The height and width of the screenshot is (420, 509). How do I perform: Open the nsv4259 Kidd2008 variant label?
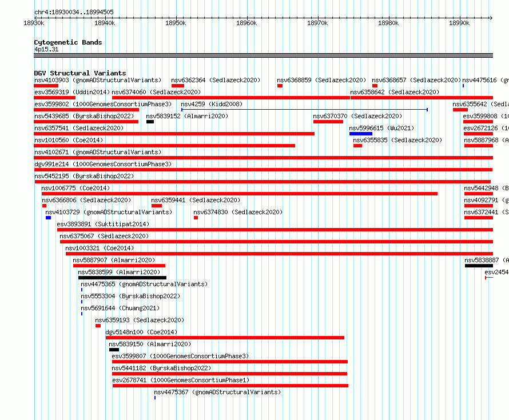(x=212, y=104)
